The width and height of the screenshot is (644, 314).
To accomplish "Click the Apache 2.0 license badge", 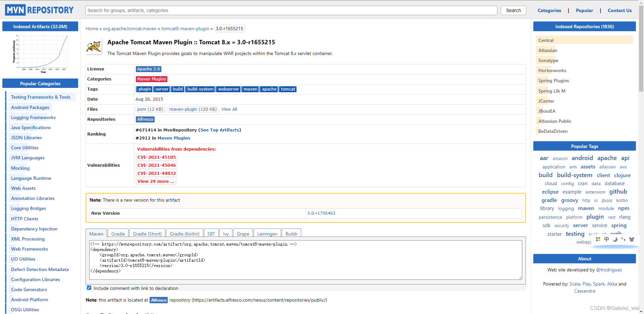I will pyautogui.click(x=149, y=69).
